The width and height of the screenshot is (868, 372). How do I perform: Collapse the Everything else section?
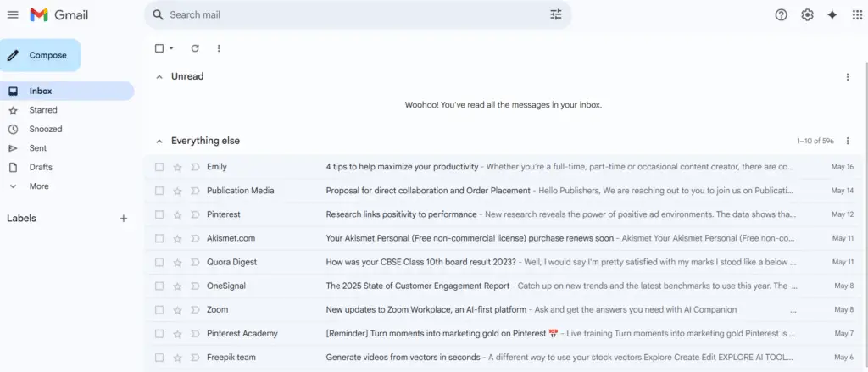[159, 142]
